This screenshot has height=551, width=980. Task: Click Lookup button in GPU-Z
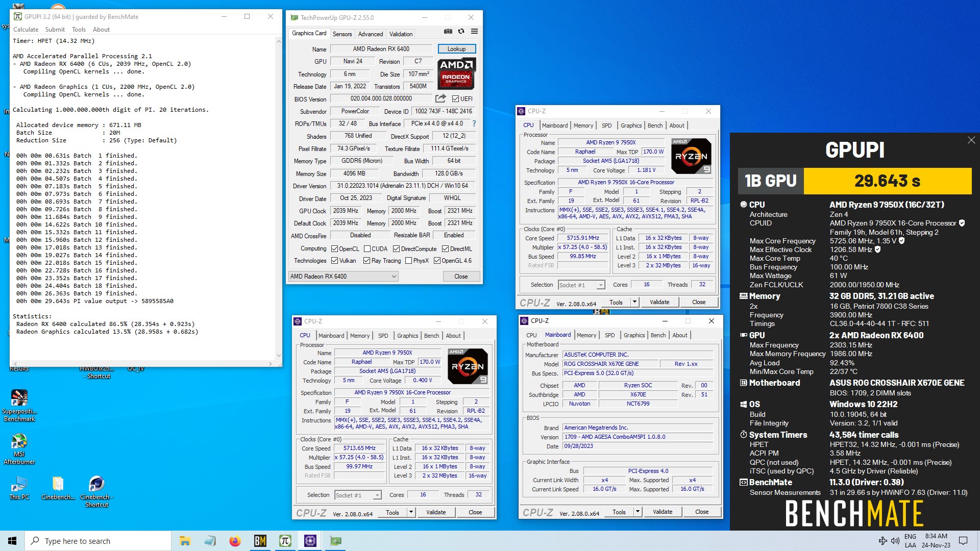coord(457,49)
